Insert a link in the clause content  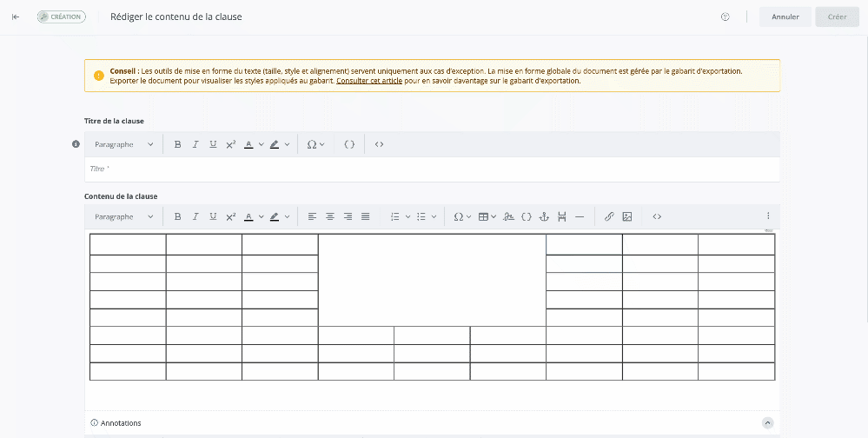click(x=609, y=216)
